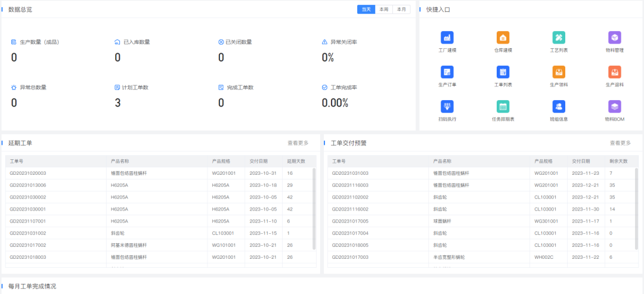644x294 pixels.
Task: Select work order GD20231013006
Action: [x=28, y=185]
